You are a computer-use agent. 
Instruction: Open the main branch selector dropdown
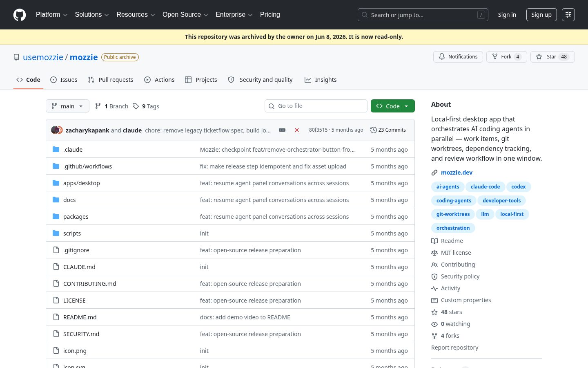(67, 106)
